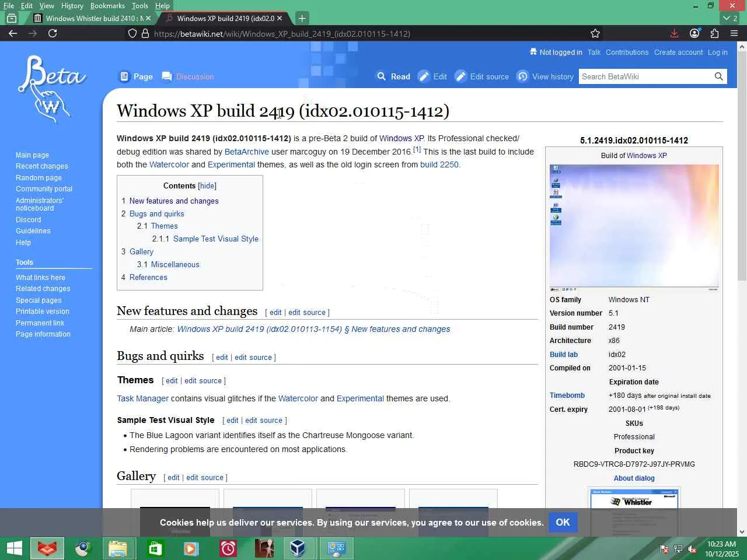Viewport: 747px width, 560px height.
Task: Open reference footnote 1 in the intro
Action: pyautogui.click(x=417, y=149)
